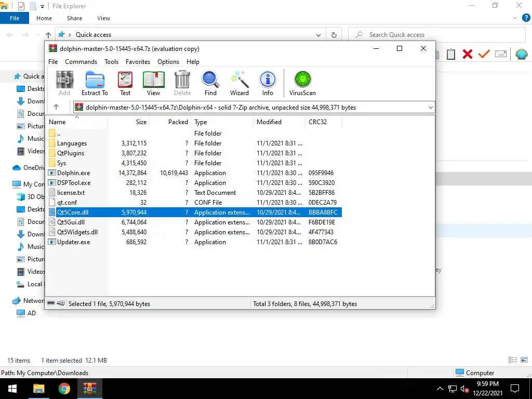Run VirusScan on archive
532x399 pixels.
pyautogui.click(x=303, y=84)
